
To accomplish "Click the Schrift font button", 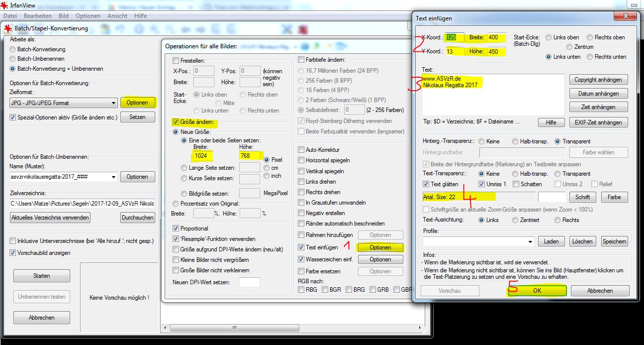I will (x=583, y=197).
